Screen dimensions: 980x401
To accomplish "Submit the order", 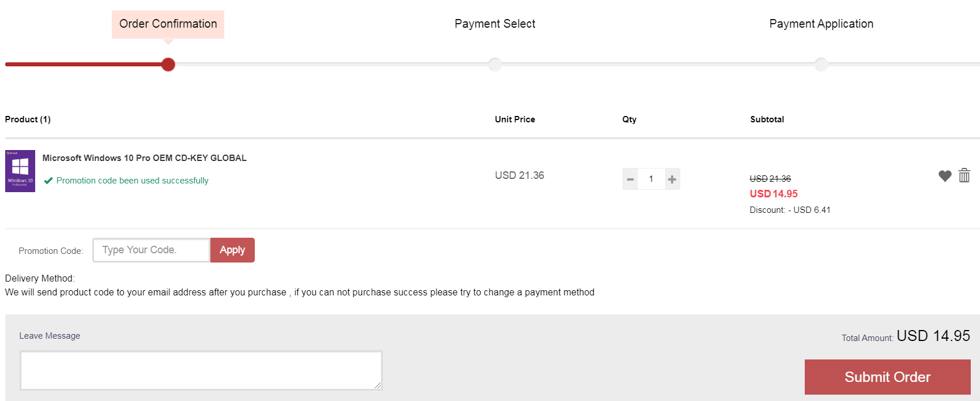I will point(887,377).
